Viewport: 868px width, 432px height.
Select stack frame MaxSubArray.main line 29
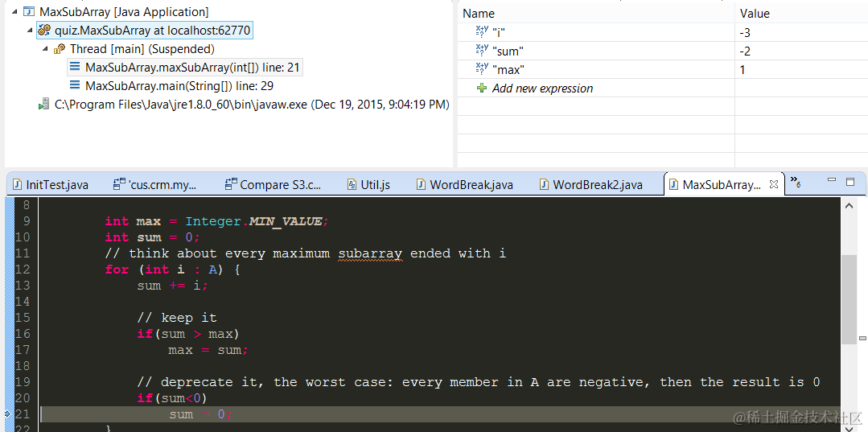tap(179, 86)
